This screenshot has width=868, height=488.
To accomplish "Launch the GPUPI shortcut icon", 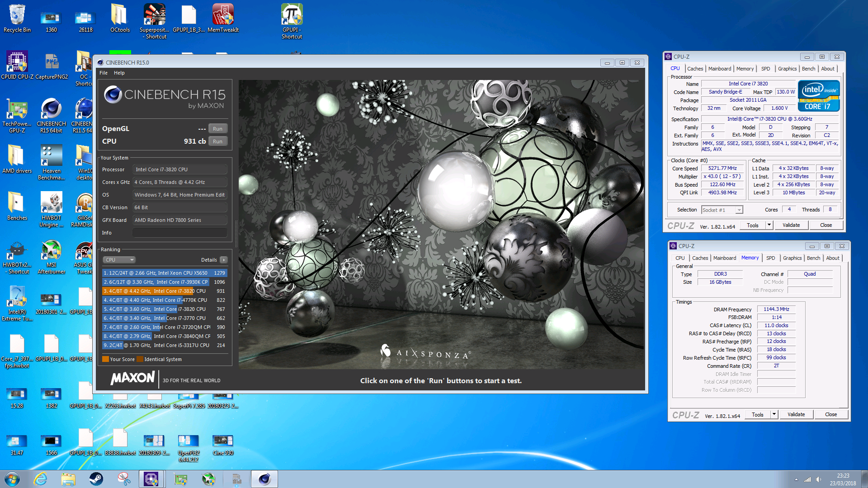I will (x=292, y=21).
